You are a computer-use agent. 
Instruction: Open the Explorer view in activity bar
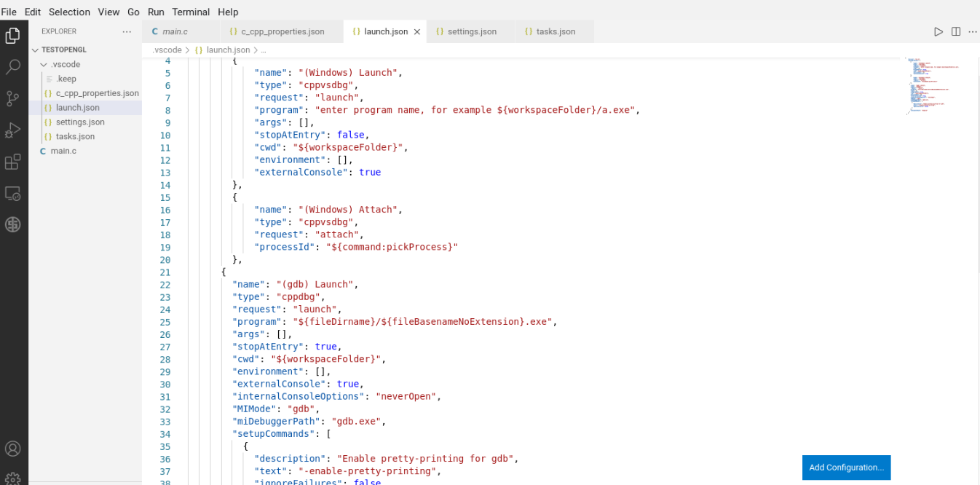pyautogui.click(x=12, y=36)
